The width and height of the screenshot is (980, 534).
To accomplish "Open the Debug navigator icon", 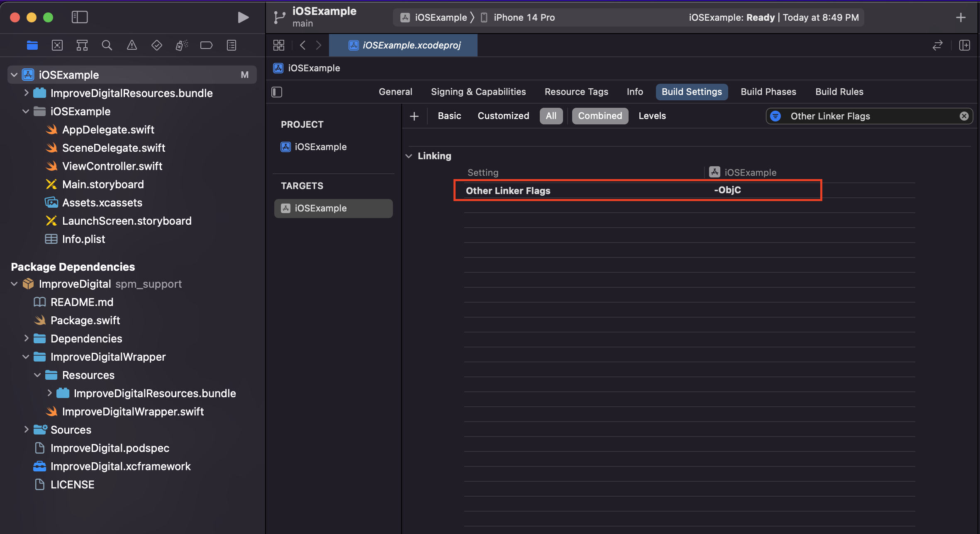I will pos(182,45).
